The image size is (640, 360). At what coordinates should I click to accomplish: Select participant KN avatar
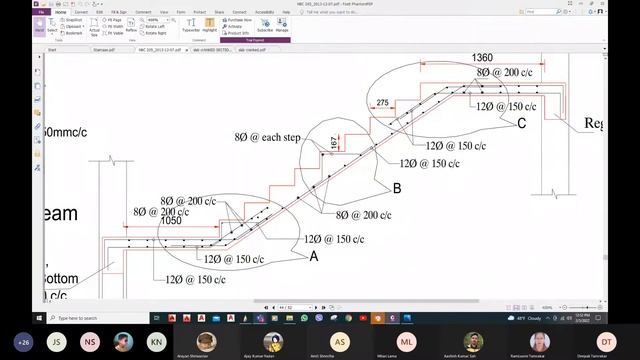click(x=156, y=342)
